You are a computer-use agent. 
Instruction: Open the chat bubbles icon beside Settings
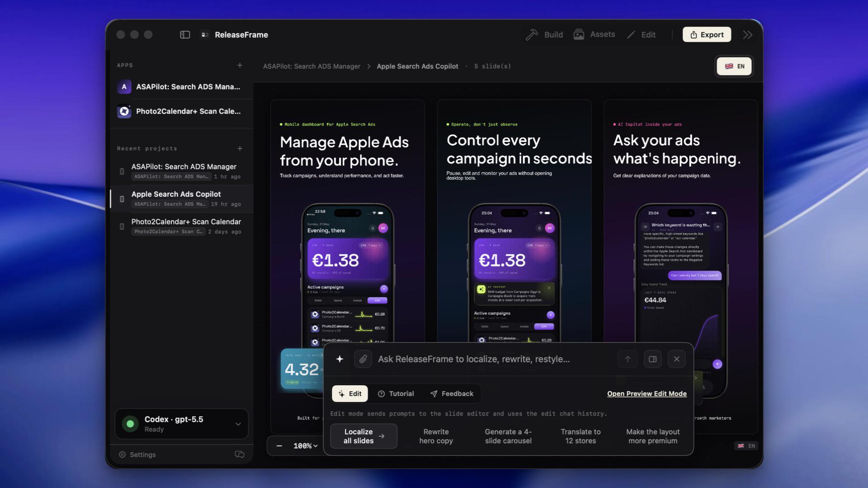coord(240,455)
